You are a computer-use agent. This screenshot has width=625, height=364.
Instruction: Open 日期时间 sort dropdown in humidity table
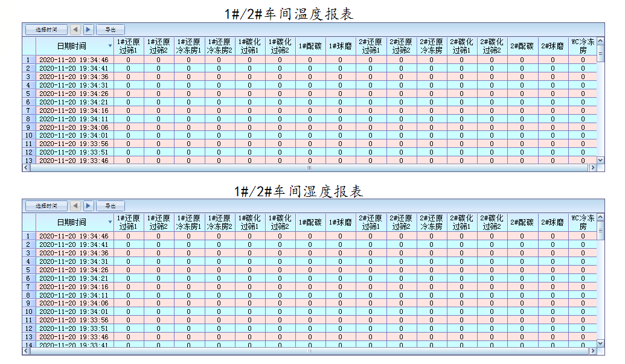[x=110, y=223]
